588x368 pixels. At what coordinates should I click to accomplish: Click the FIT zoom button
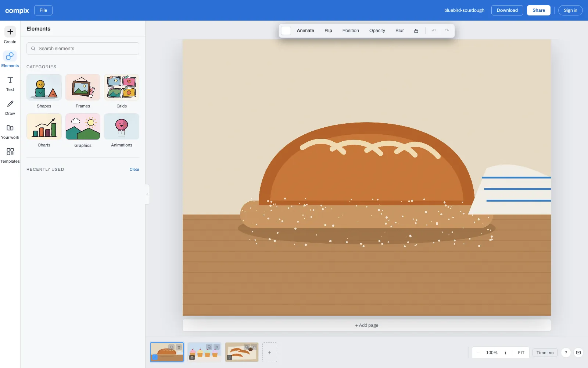pyautogui.click(x=521, y=353)
